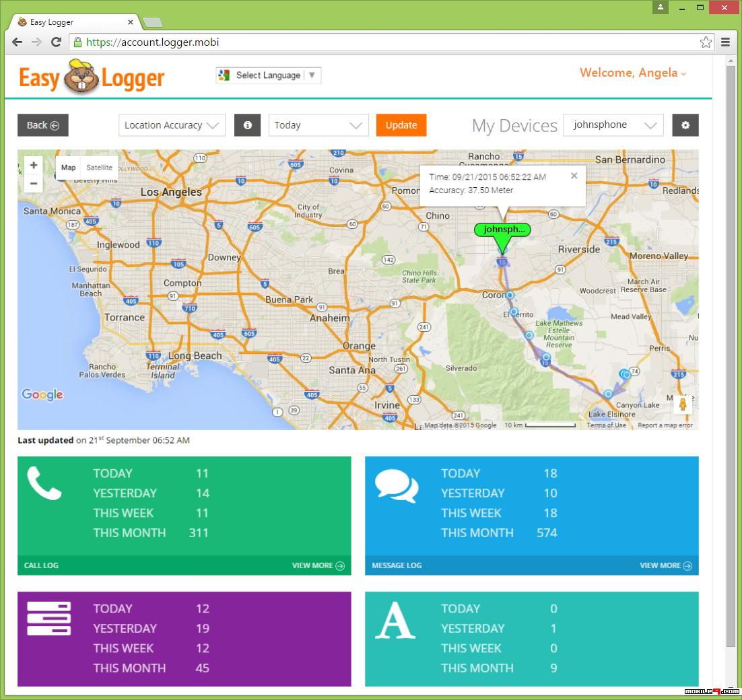Expand the 'Welcome, Angela' account menu
Viewport: 742px width, 700px height.
631,73
